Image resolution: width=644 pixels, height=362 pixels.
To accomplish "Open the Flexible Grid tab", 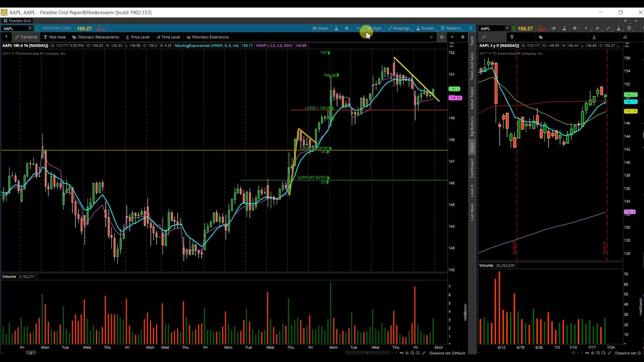I will 17,21.
